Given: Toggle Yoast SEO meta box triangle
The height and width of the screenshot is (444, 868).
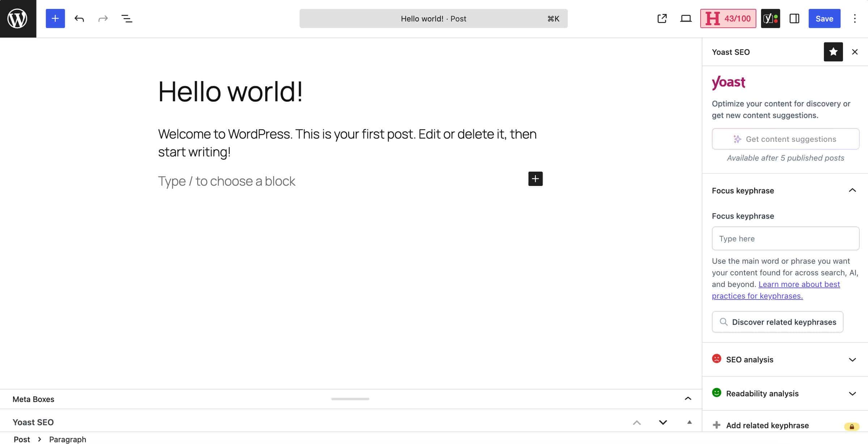Looking at the screenshot, I should (689, 422).
